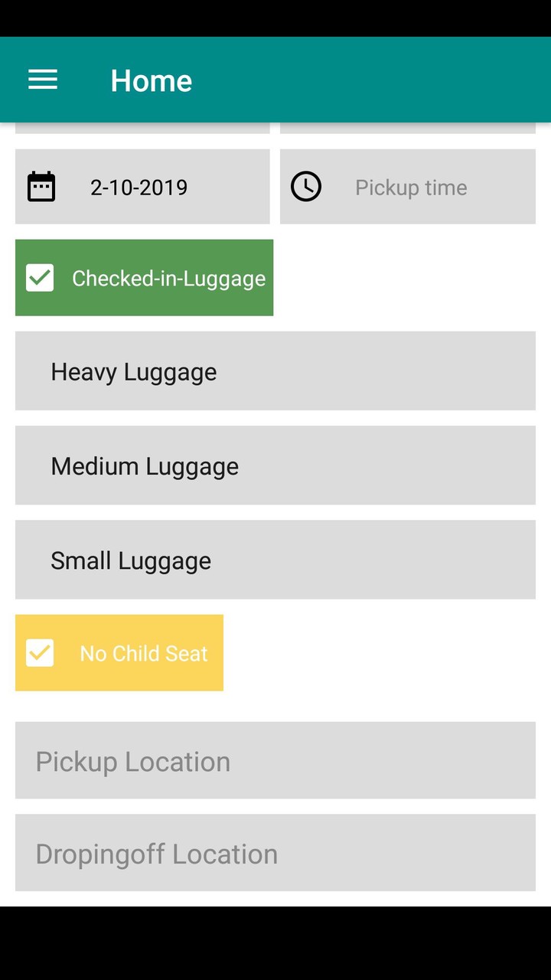Open the Medium Luggage selector
The image size is (551, 980).
275,465
